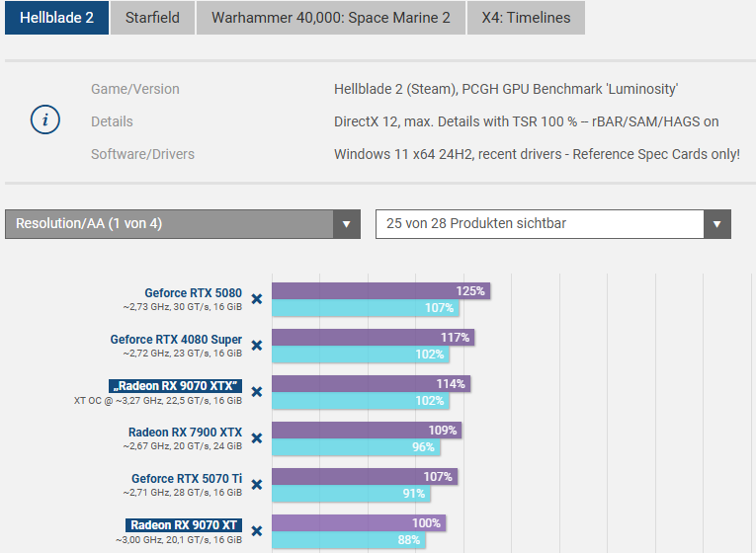Open the Resolution/AA dropdown
Viewport: 756px width, 553px height.
click(183, 224)
